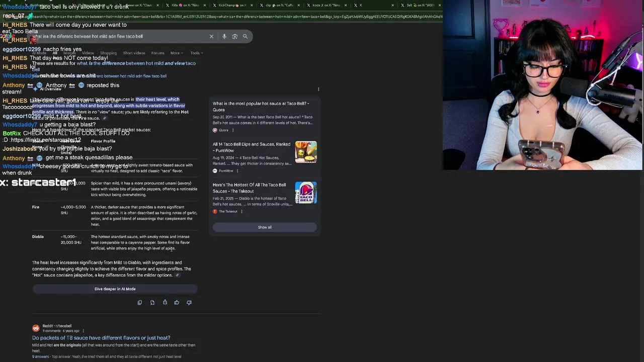Open the Videos search filter
The height and width of the screenshot is (362, 644).
click(88, 53)
